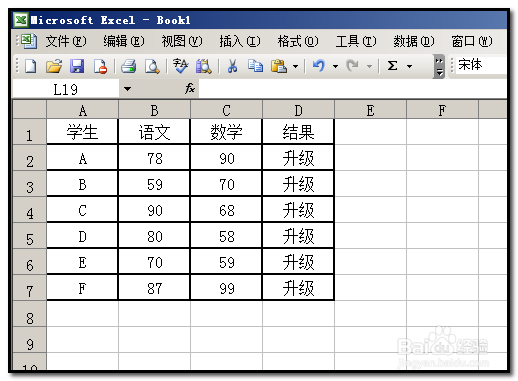Screen dimensions: 518x381
Task: Click student cell E in column A
Action: (x=82, y=262)
